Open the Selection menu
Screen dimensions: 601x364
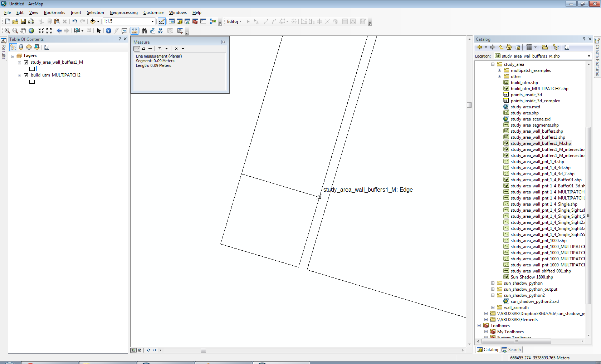[x=95, y=13]
